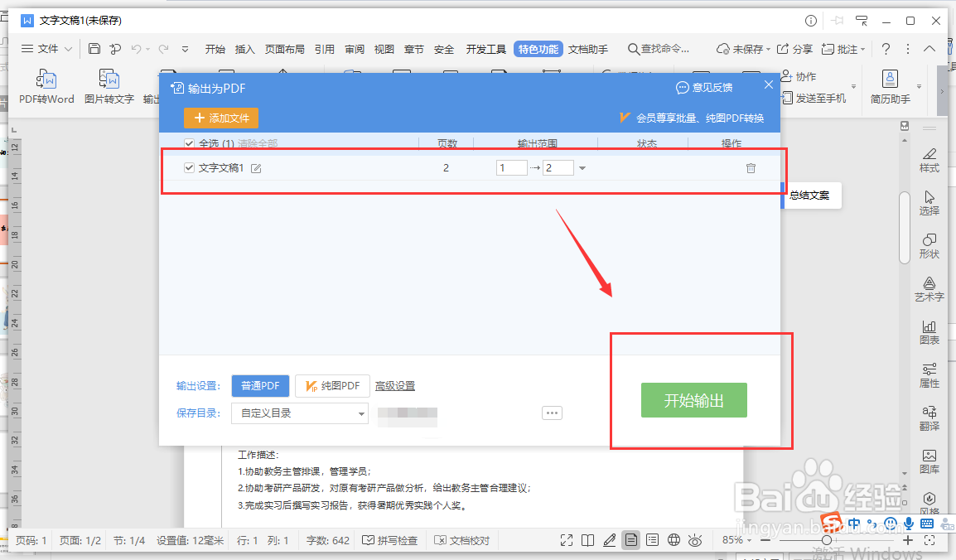The image size is (956, 560).
Task: Open the 开发工具 ribbon tab
Action: click(x=486, y=50)
